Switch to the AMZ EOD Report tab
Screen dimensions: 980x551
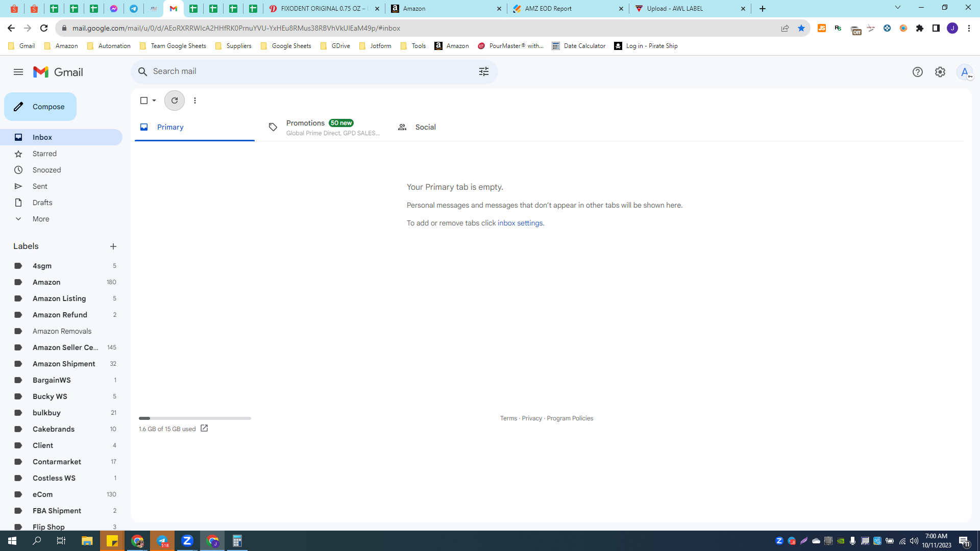[568, 9]
